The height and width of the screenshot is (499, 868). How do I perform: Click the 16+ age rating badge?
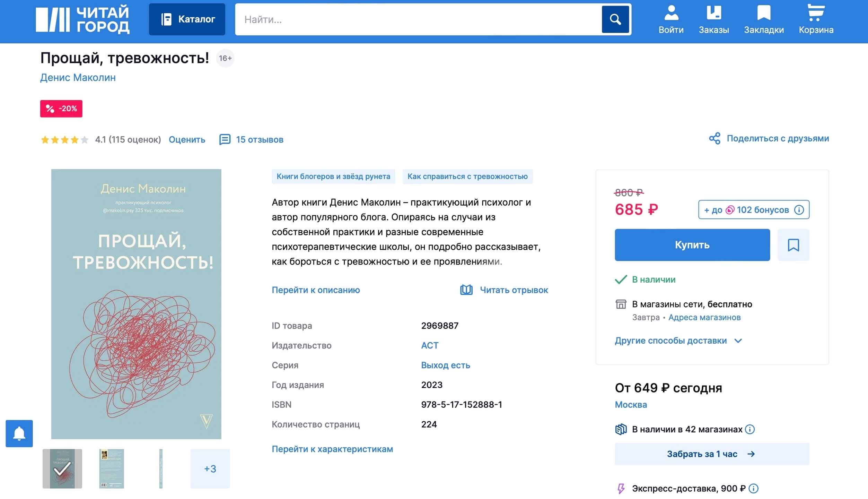pyautogui.click(x=225, y=58)
